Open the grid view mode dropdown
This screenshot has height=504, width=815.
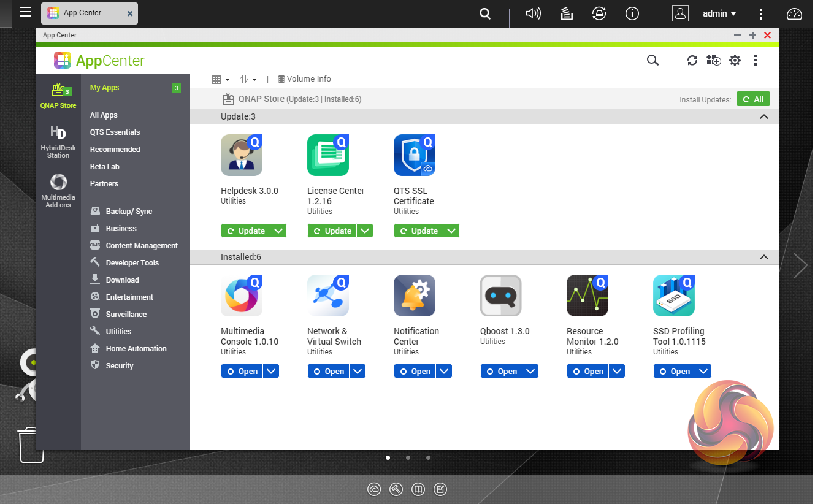pyautogui.click(x=220, y=79)
